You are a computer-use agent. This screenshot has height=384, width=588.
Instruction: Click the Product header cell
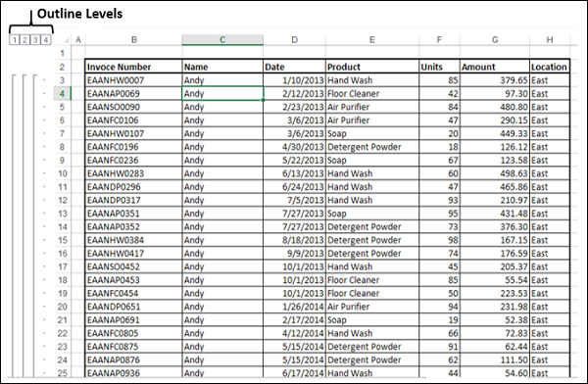tap(372, 67)
